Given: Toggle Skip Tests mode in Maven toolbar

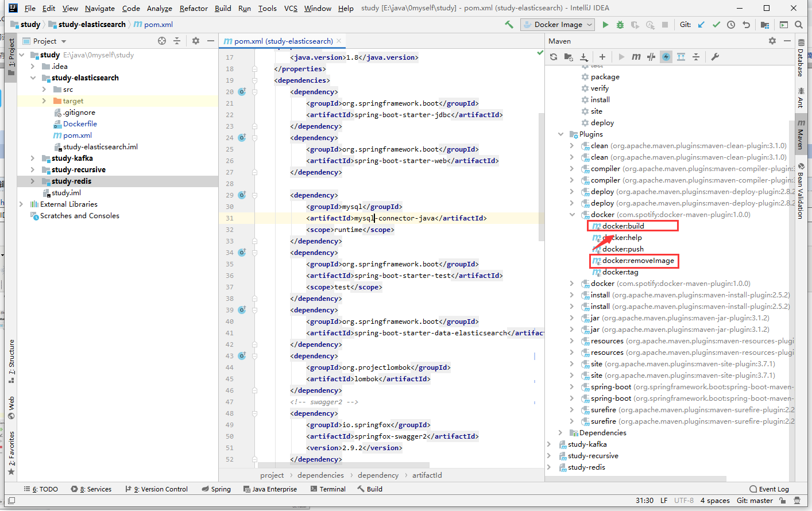Looking at the screenshot, I should [x=666, y=57].
